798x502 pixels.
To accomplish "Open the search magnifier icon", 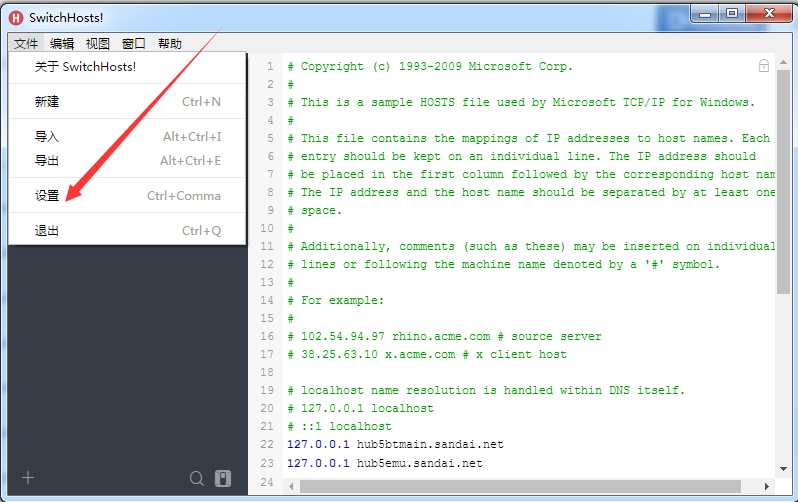I will (x=196, y=478).
